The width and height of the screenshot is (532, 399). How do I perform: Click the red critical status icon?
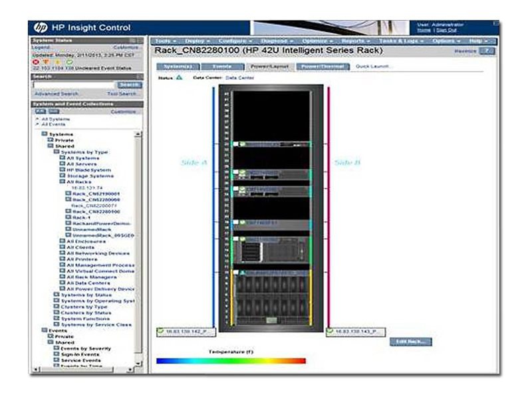(x=36, y=62)
